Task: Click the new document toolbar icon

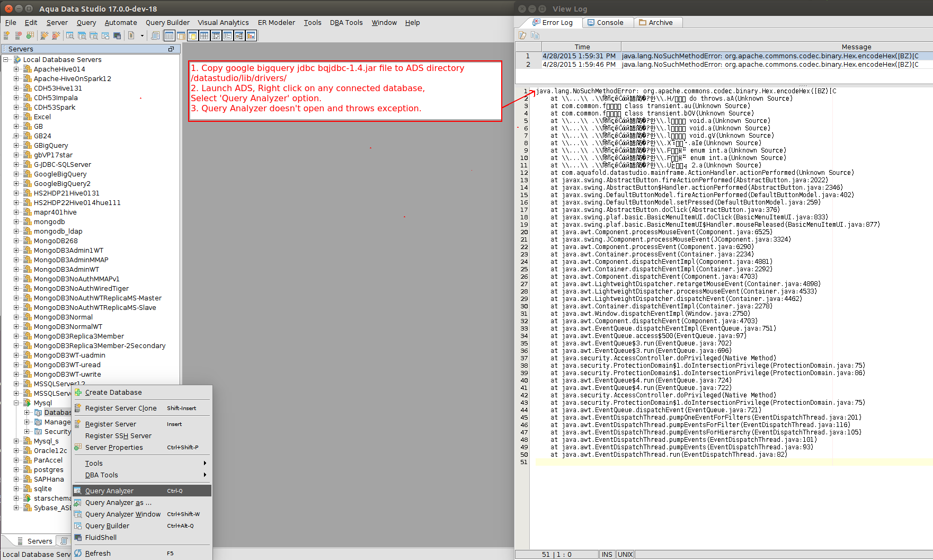Action: (x=131, y=35)
